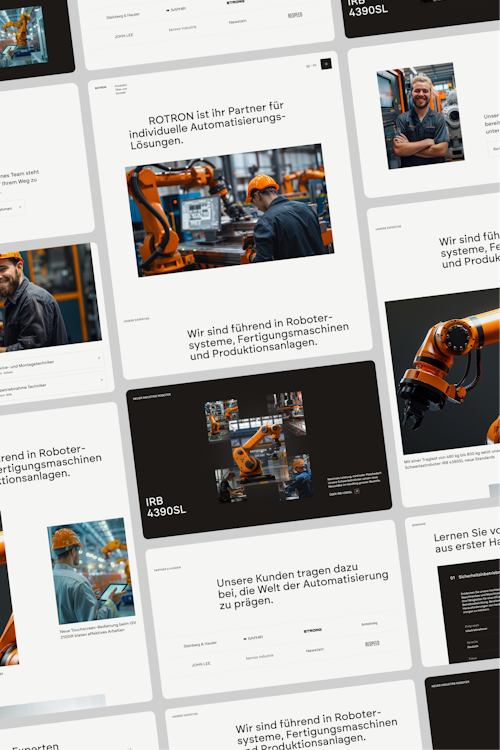Viewport: 500px width, 750px height.
Task: Click photo of smiling man with crossed arms
Action: (x=420, y=115)
